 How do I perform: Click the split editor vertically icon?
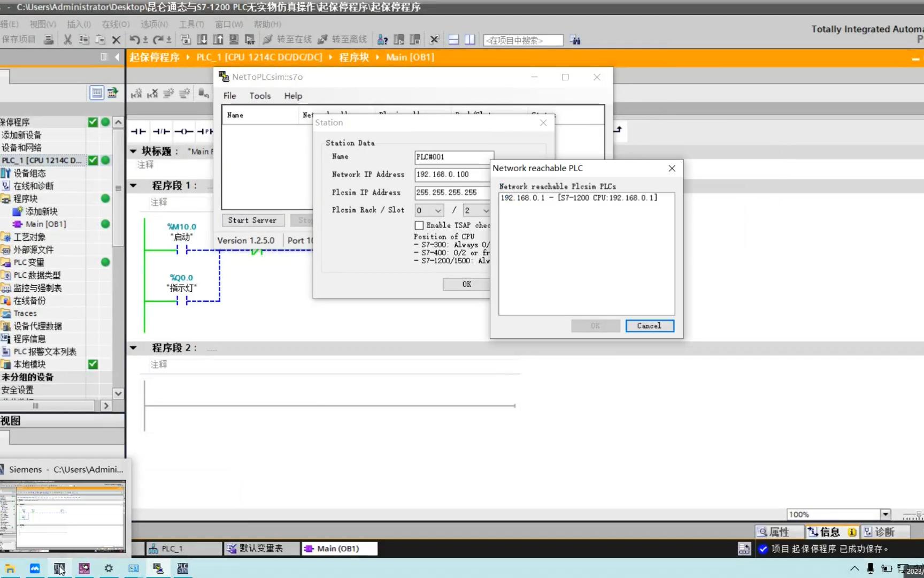click(470, 40)
